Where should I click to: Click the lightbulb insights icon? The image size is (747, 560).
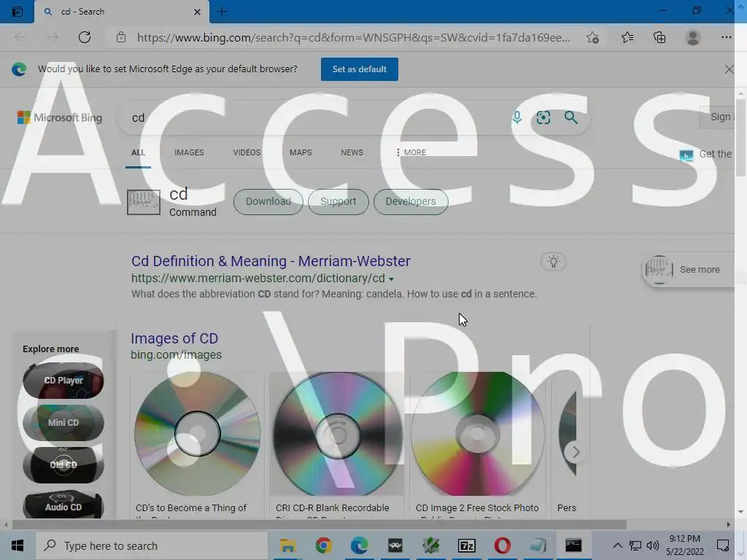[553, 262]
